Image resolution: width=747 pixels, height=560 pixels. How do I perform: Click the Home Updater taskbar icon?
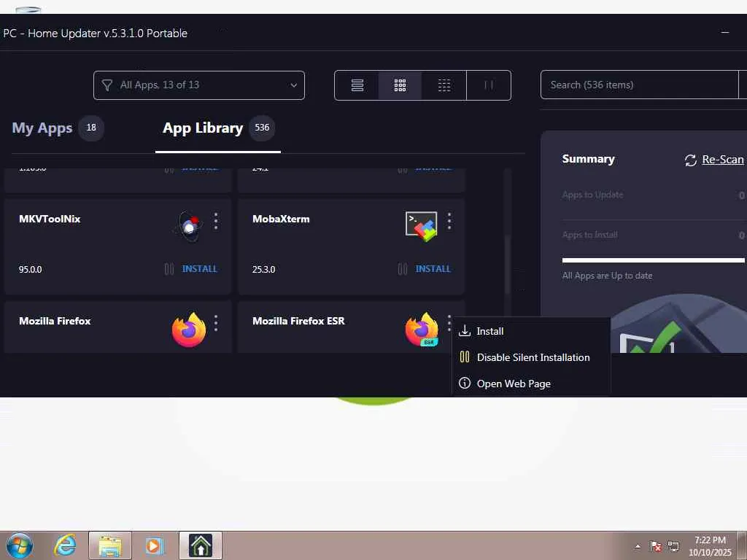pyautogui.click(x=201, y=545)
